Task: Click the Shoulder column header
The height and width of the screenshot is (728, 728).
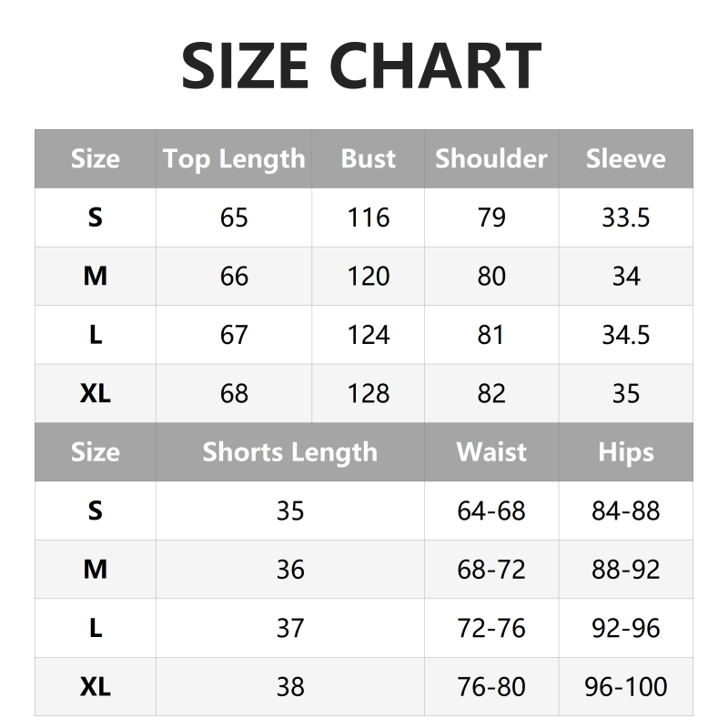Action: point(491,159)
